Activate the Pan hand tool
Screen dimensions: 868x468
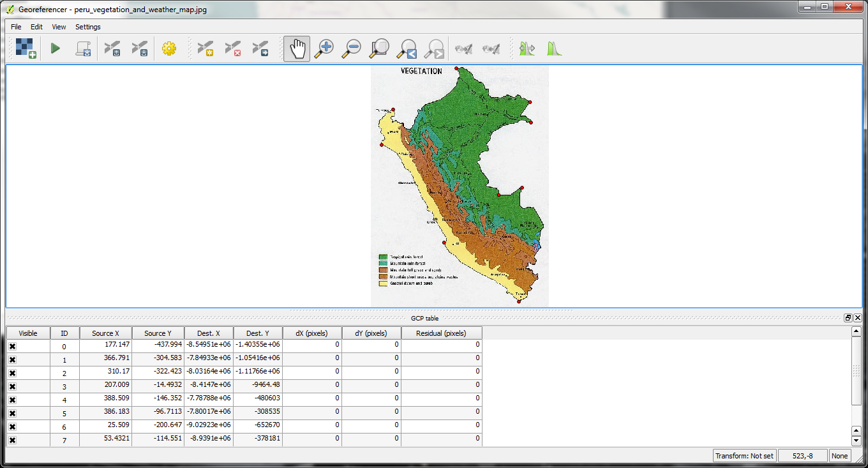pos(297,49)
